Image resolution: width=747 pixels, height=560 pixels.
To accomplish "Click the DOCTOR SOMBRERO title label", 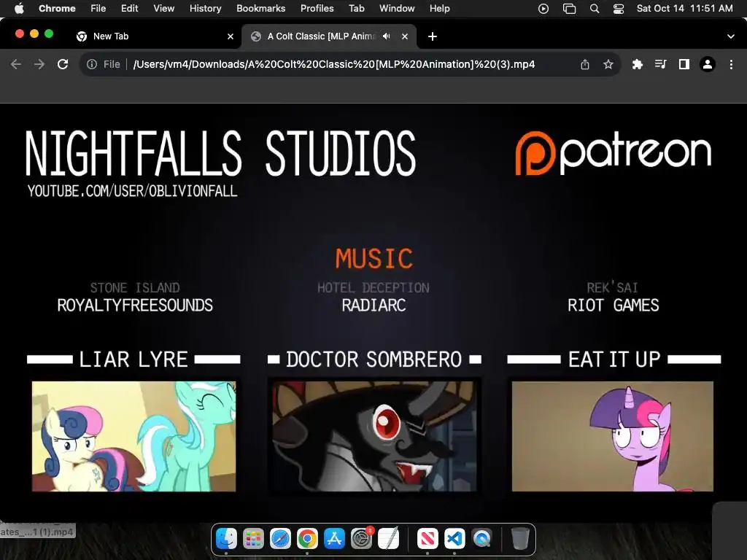I will (x=374, y=359).
